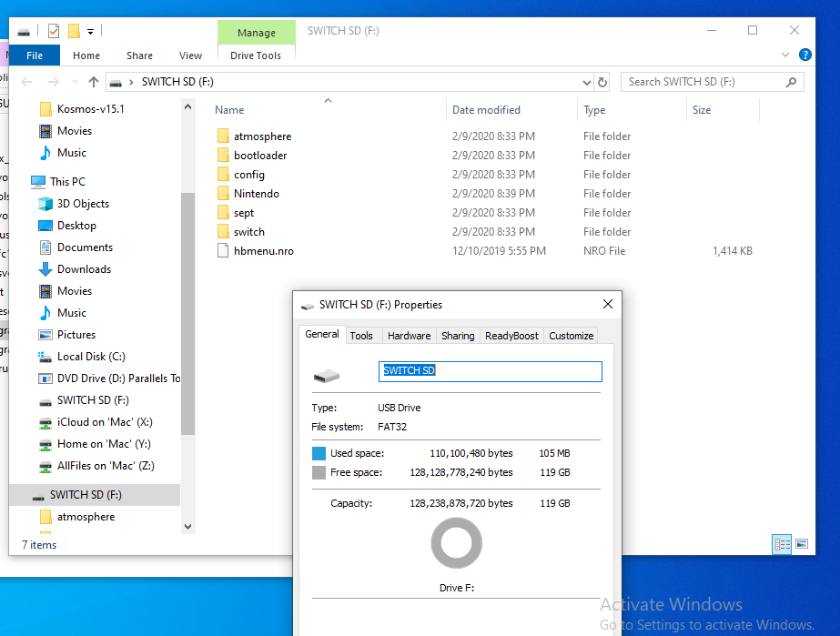Open the Drive Tools ribbon tab
Screen dimensions: 840x636
pos(256,56)
